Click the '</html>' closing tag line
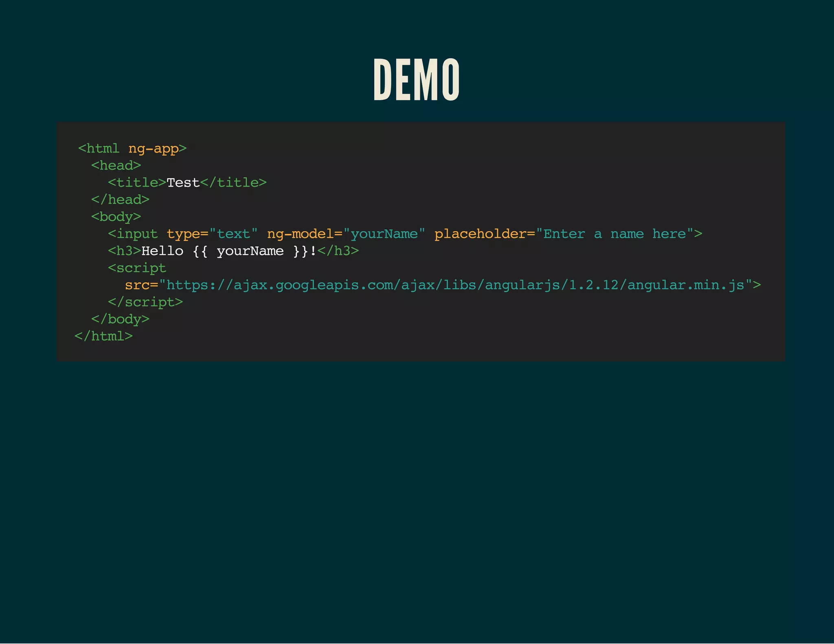Screen dimensions: 834x644 point(103,336)
